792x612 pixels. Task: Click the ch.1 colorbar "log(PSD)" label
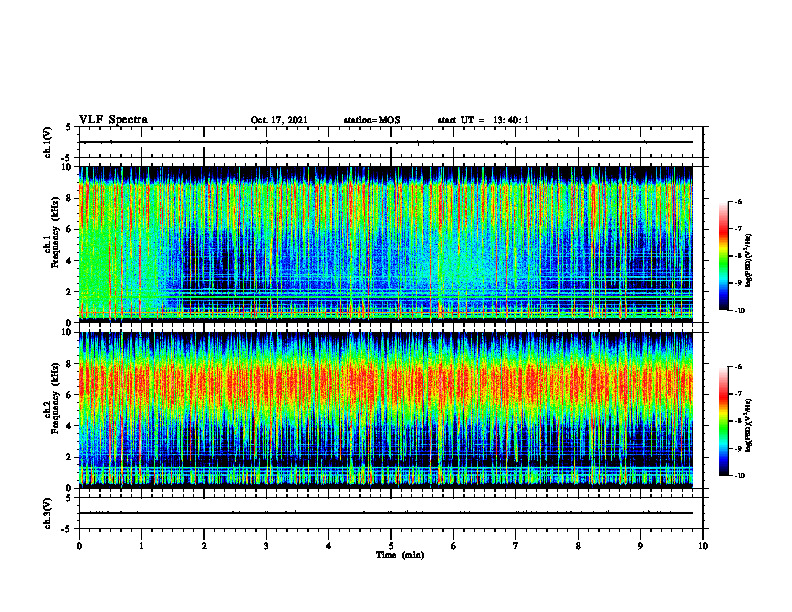tap(749, 260)
